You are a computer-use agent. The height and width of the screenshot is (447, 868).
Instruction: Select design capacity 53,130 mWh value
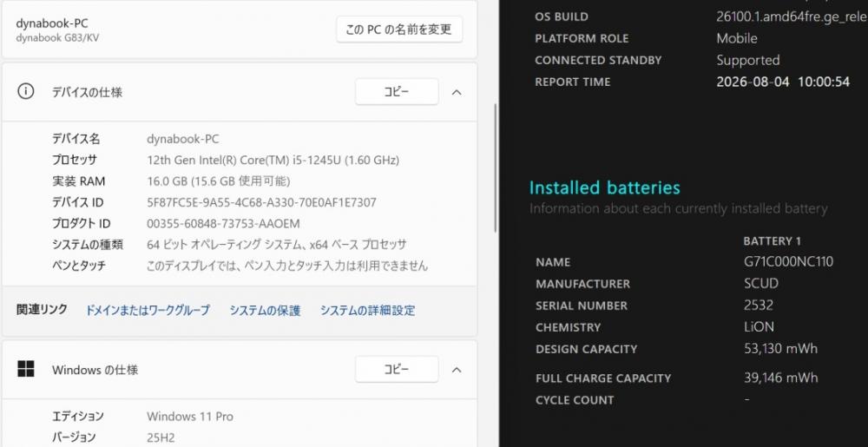[780, 349]
